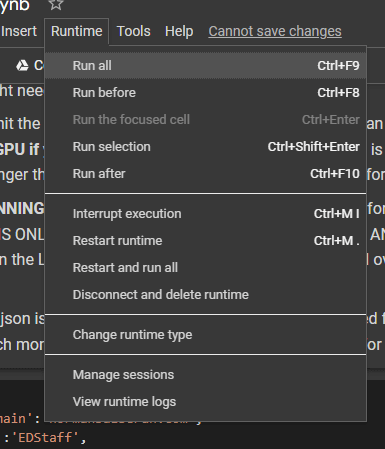The image size is (385, 449).
Task: Select View runtime logs
Action: 206,402
